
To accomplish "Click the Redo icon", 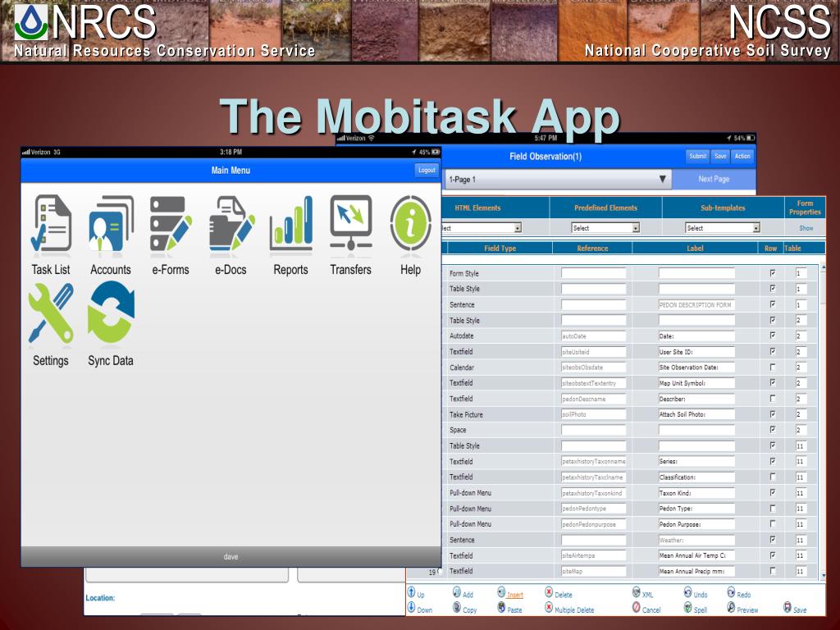I will 731,592.
